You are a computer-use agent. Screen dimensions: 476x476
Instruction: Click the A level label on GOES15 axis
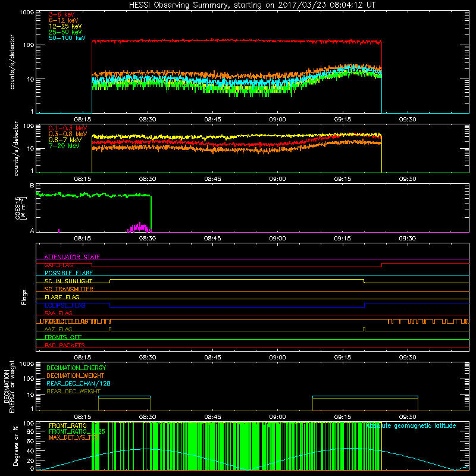[x=32, y=230]
